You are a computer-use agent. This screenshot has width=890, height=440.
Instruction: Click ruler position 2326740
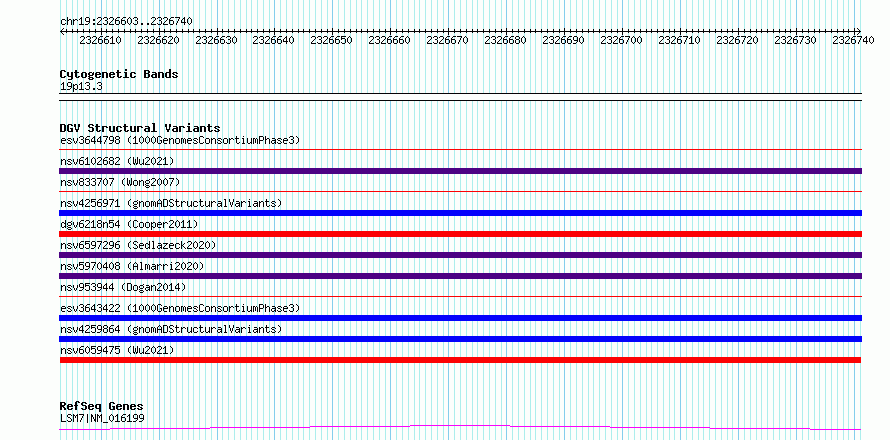853,40
